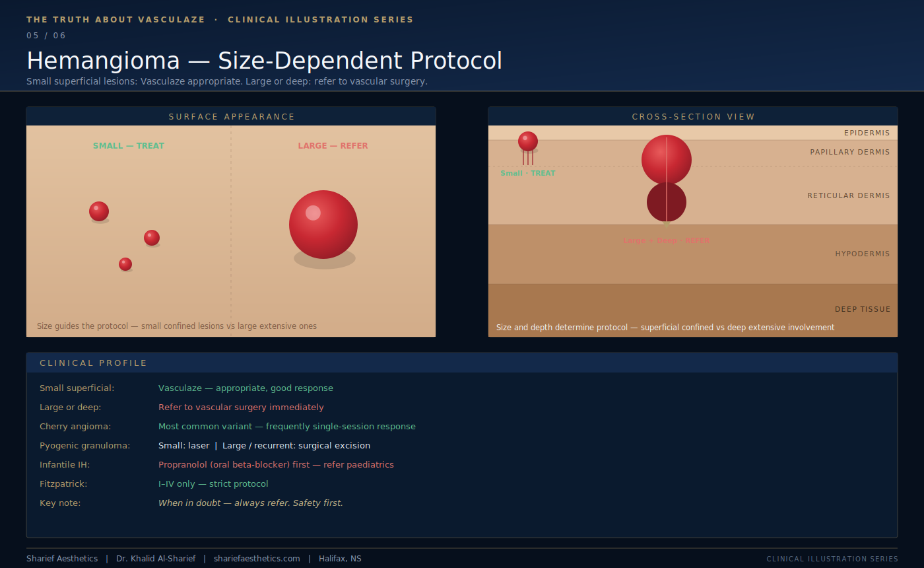924x568 pixels.
Task: Click the 'HYPODERMIS' layer label
Action: [x=863, y=254]
